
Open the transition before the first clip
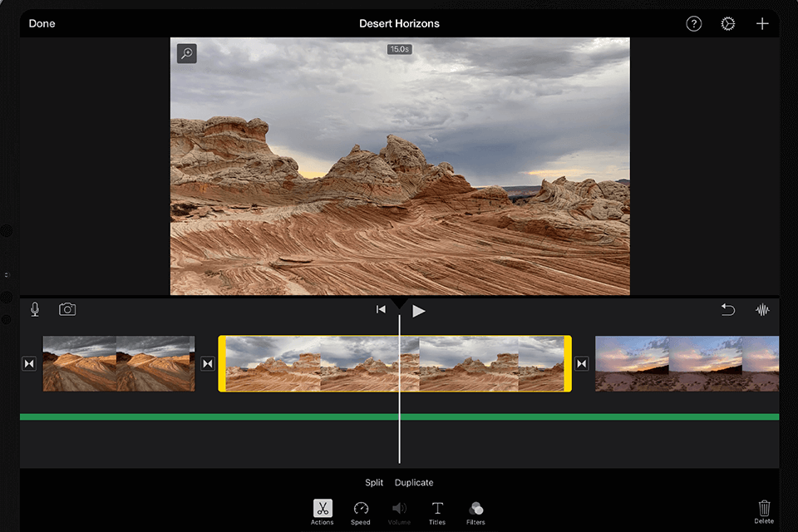point(29,363)
